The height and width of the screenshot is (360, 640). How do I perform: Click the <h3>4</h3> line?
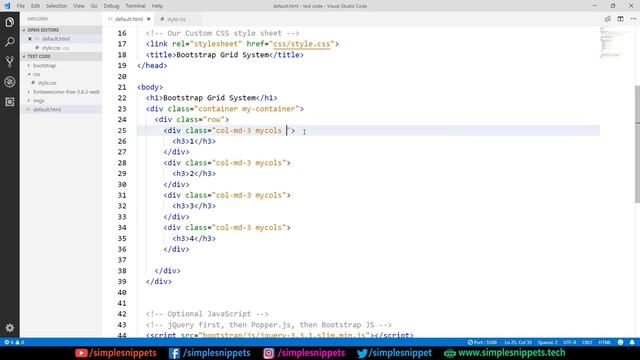194,238
